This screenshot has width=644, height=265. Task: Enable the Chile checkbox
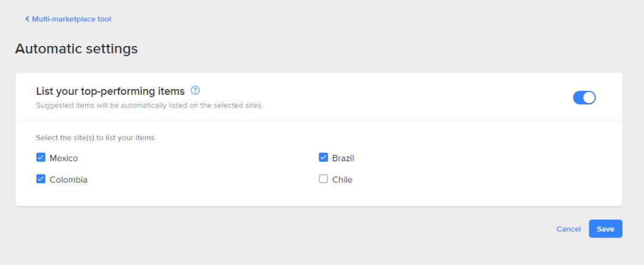point(323,178)
